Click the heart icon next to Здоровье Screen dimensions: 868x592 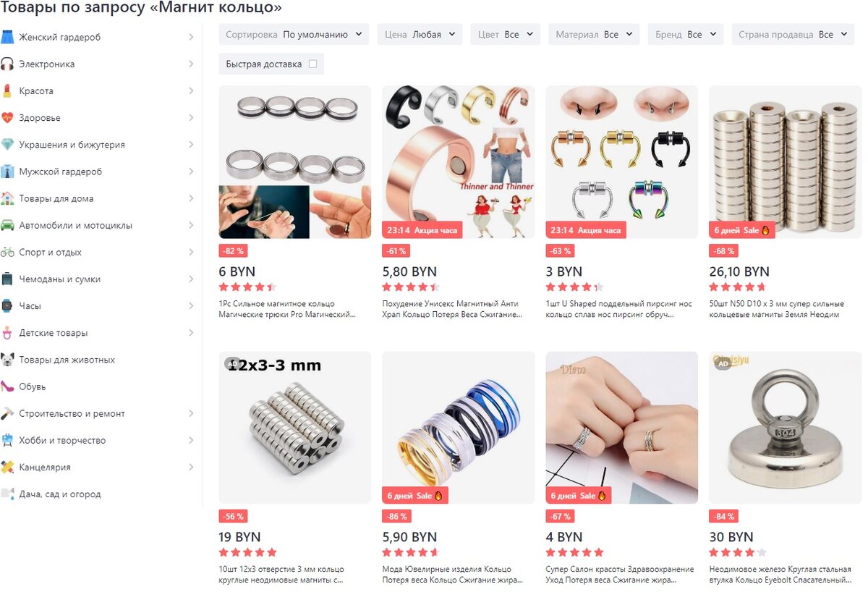(7, 117)
